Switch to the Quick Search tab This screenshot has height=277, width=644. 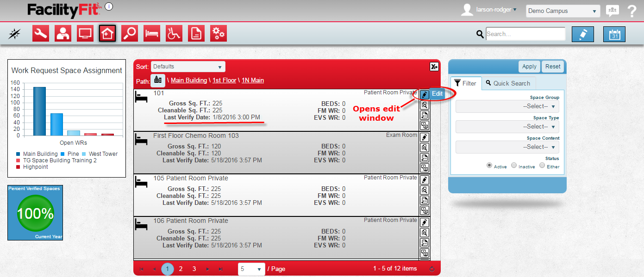point(508,83)
